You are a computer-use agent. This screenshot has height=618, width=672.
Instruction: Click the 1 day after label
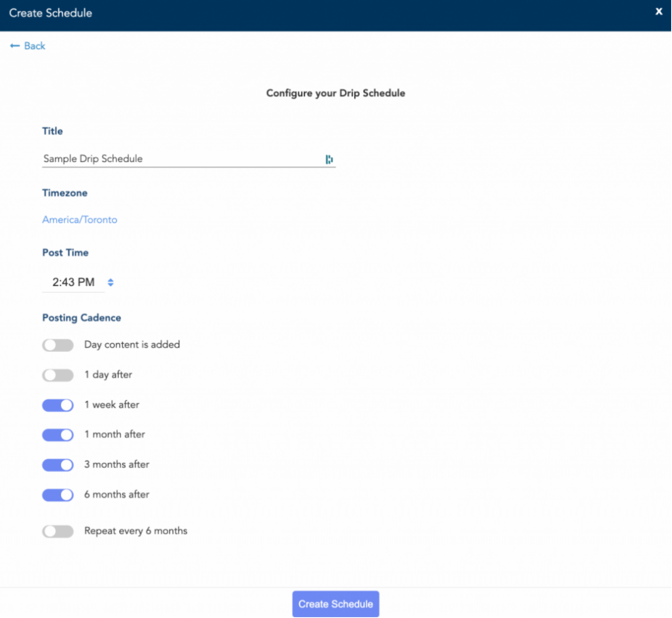[108, 375]
